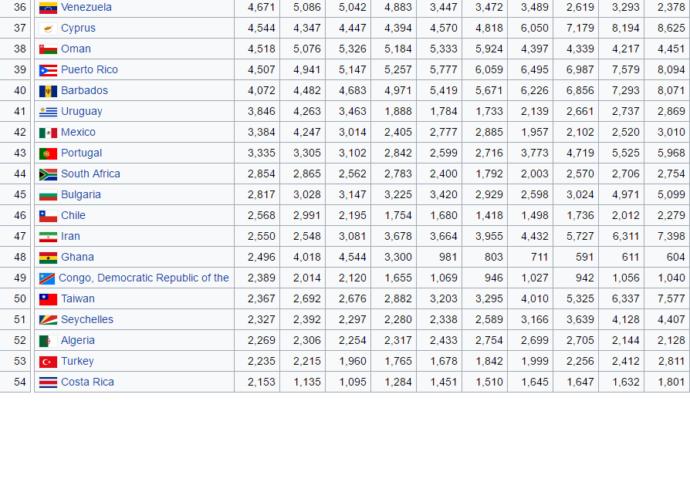The width and height of the screenshot is (690, 492).
Task: Open Congo, Democratic Republic of the link
Action: pos(144,278)
